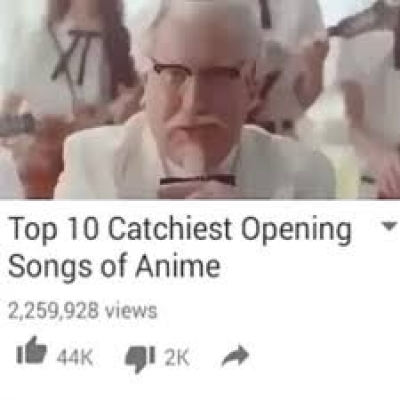
Task: Click the video player frame
Action: 200,99
